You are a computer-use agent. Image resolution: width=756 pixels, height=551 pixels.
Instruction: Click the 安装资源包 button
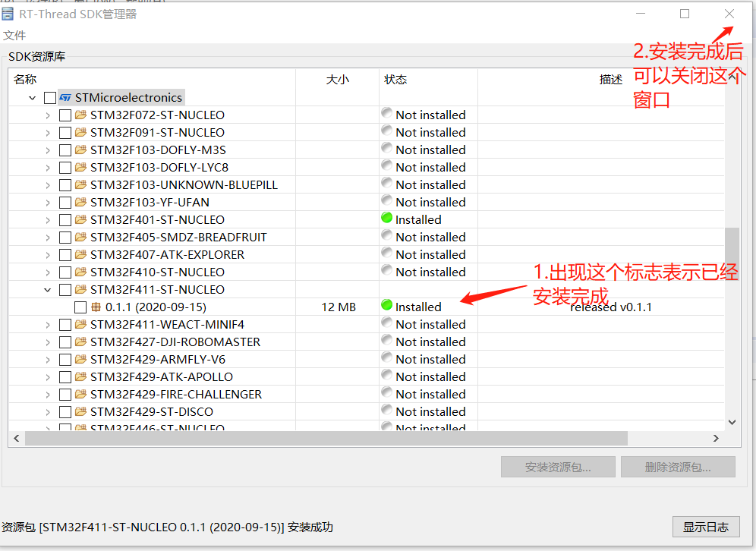(558, 467)
